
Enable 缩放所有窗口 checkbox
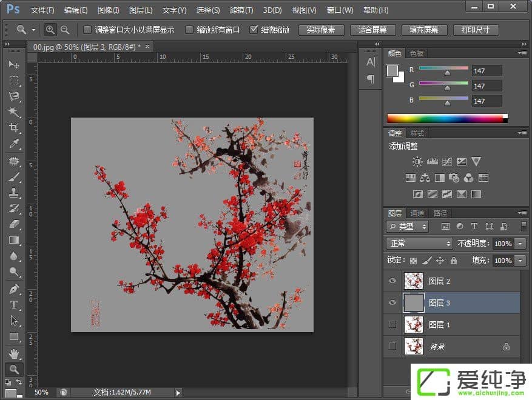(x=189, y=30)
